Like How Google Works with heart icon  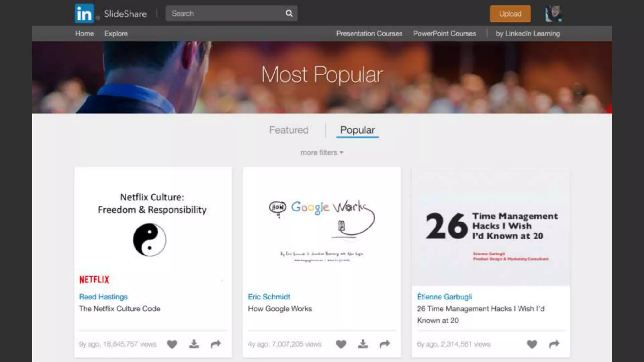[x=341, y=344]
